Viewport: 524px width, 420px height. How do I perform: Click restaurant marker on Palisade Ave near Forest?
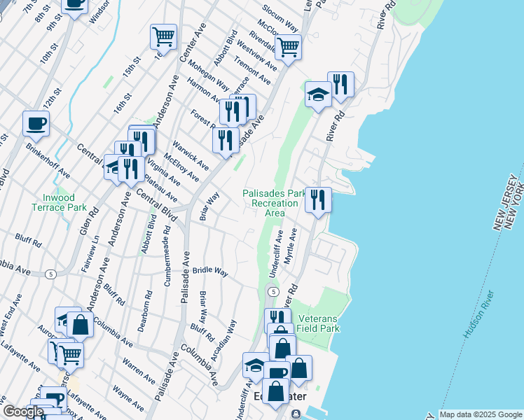pos(226,140)
